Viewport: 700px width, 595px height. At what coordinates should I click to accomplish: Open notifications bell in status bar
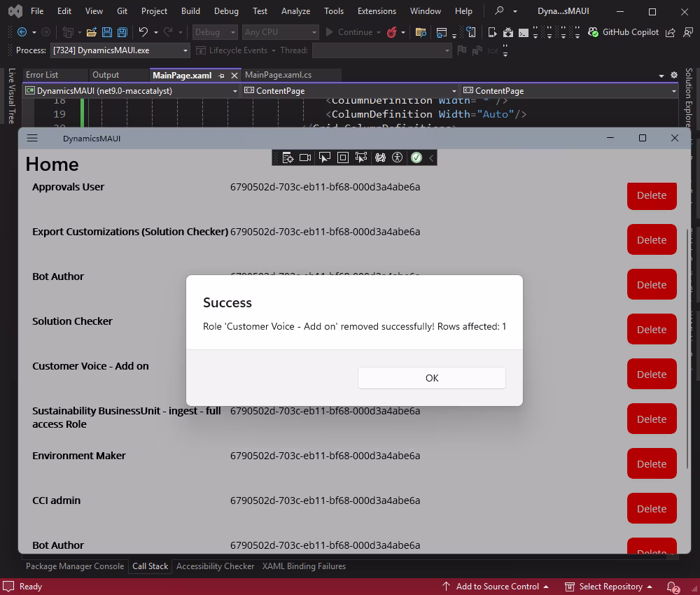672,587
